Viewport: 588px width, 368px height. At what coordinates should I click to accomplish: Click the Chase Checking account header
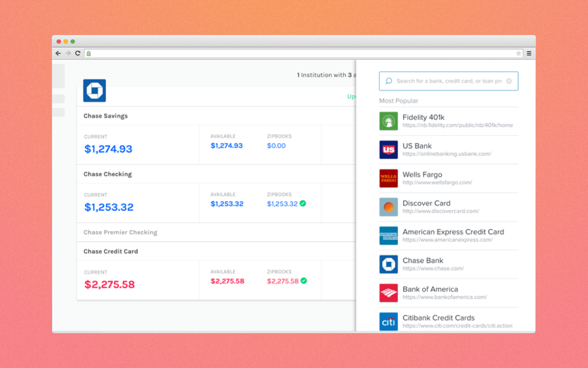[x=216, y=174]
